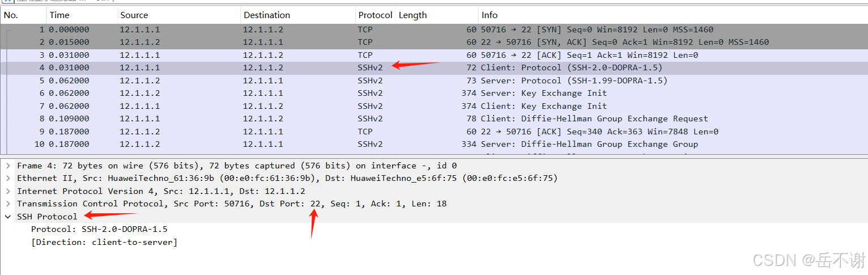Select packet 9 ACK Seq=340 row
Screen dimensions: 868x275
(x=434, y=132)
